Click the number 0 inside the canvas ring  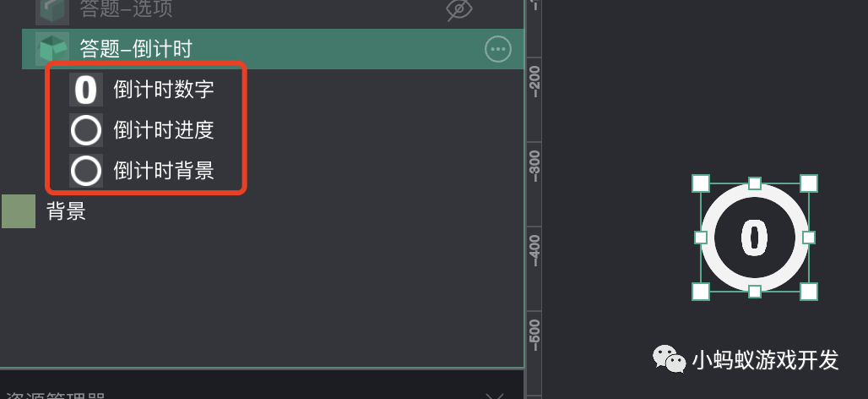(754, 238)
